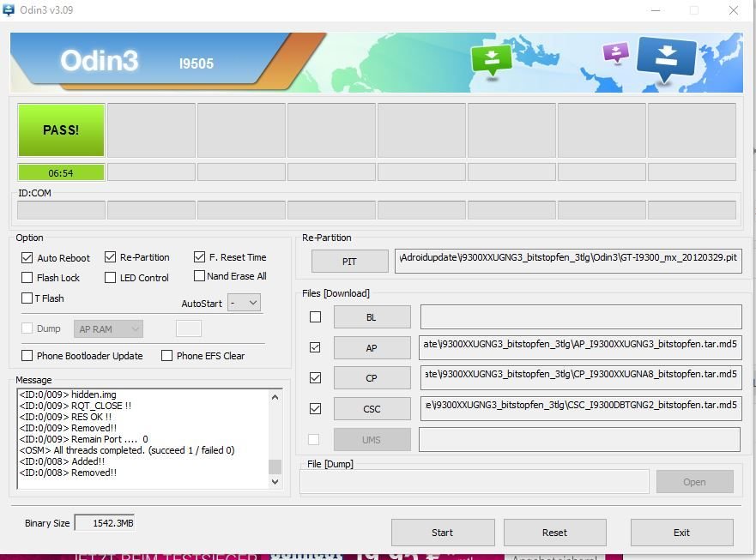The image size is (756, 560).
Task: Toggle the Auto Reboot checkbox
Action: click(27, 258)
